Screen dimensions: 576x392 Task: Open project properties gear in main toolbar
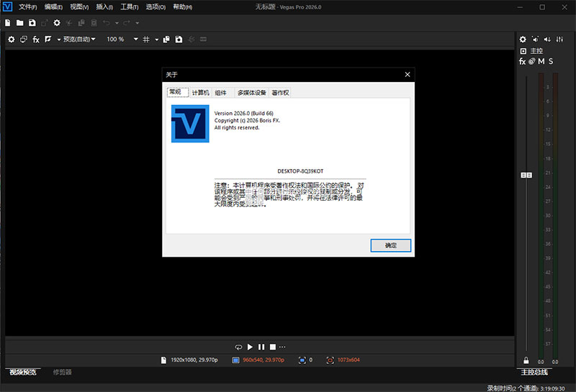tap(57, 23)
